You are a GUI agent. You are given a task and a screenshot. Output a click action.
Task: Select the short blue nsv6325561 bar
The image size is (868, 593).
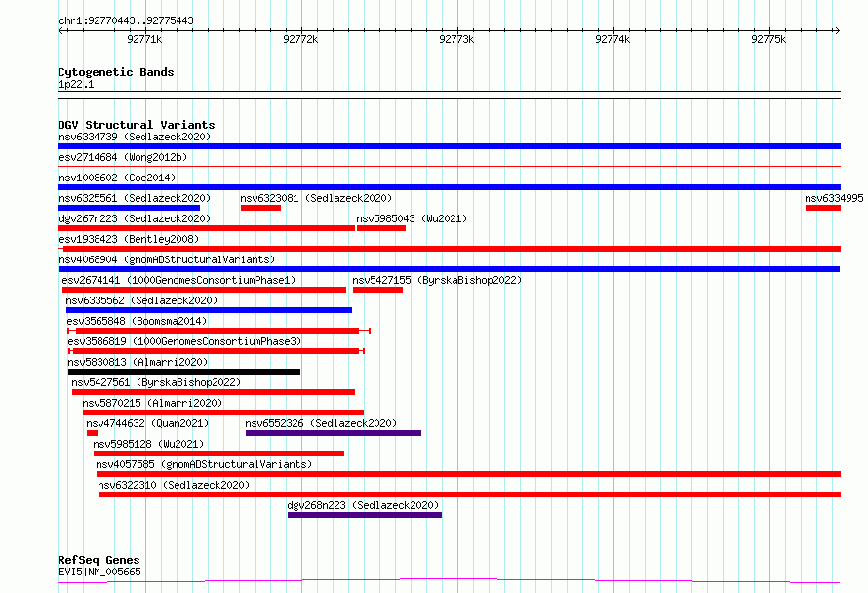point(129,208)
